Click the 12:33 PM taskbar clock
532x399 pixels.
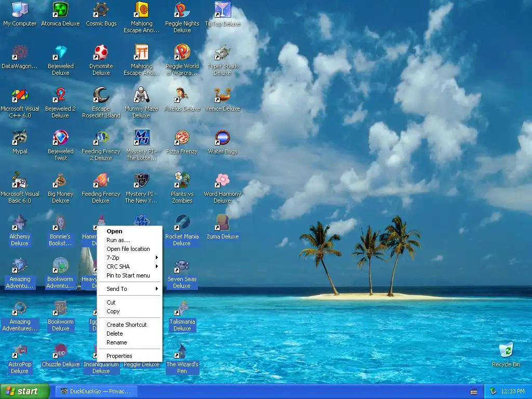point(513,392)
